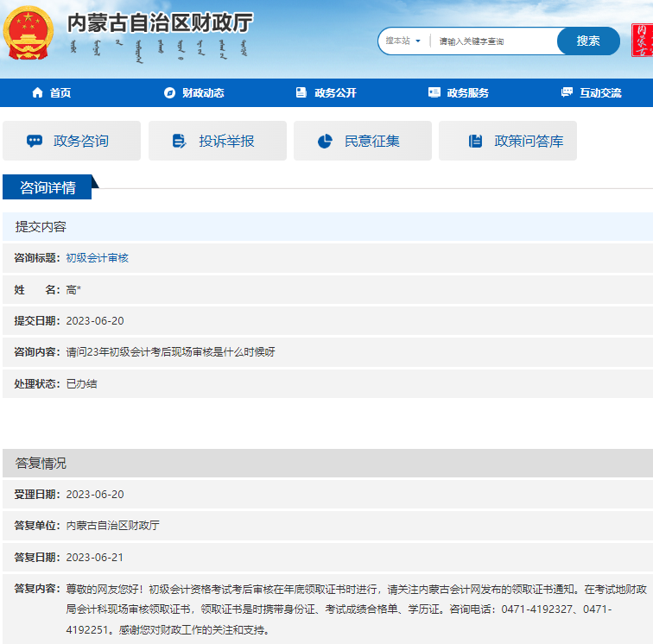Open the 政务公开 menu
Screen dimensions: 653x644
[335, 93]
